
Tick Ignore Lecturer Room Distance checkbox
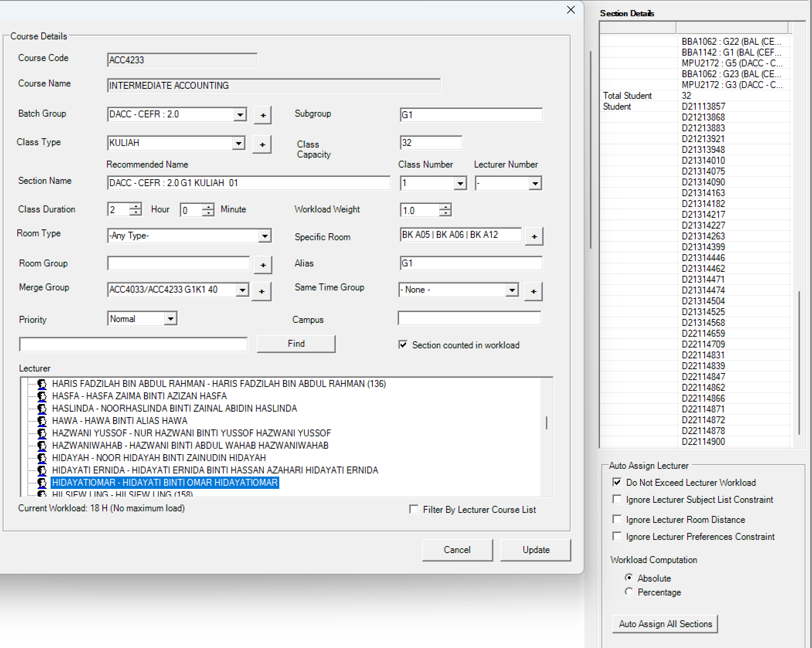[x=617, y=519]
